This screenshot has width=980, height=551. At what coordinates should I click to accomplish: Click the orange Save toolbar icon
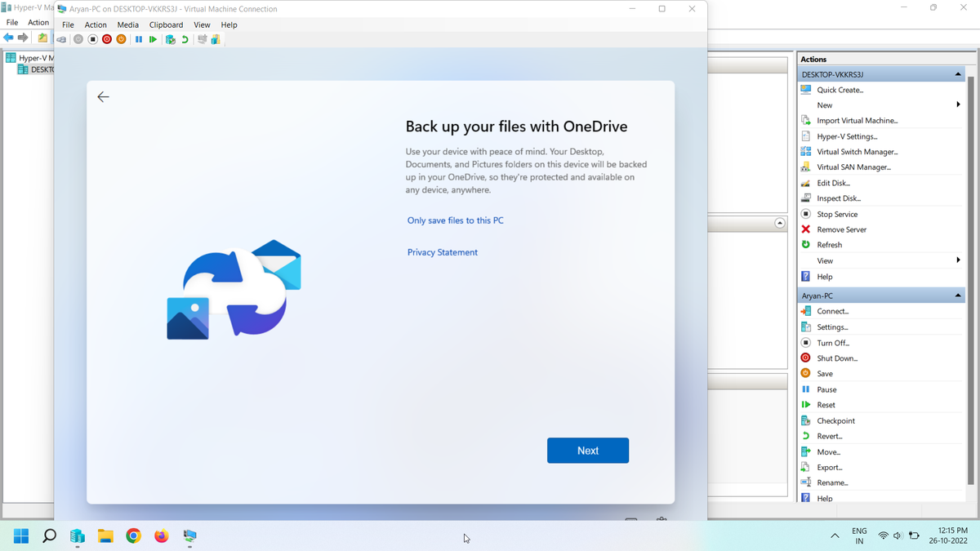[x=121, y=39]
